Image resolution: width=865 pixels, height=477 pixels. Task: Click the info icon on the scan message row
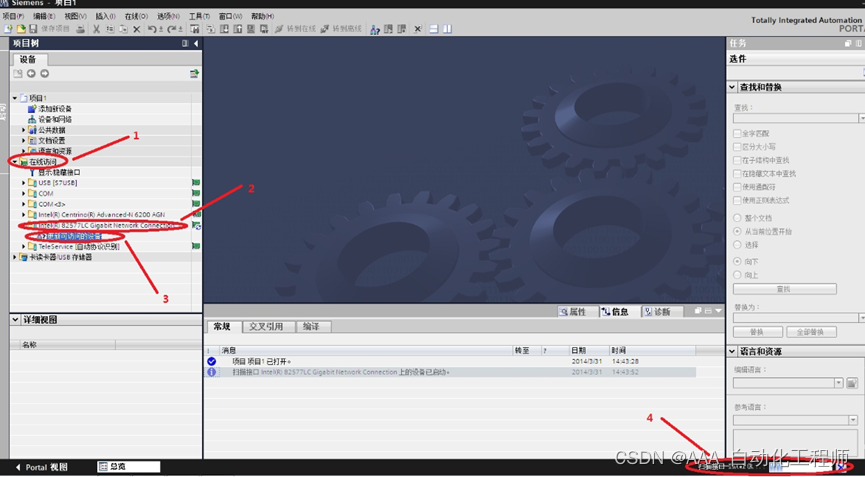pyautogui.click(x=211, y=372)
